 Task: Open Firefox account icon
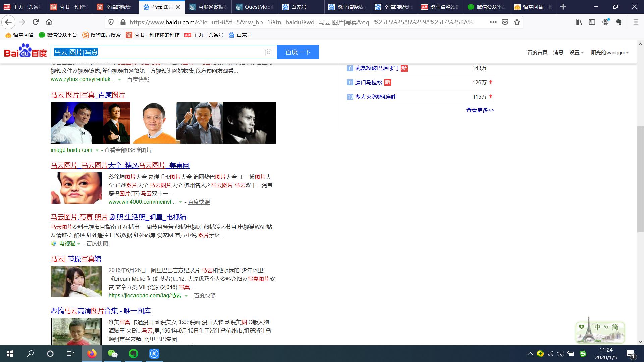pos(606,22)
